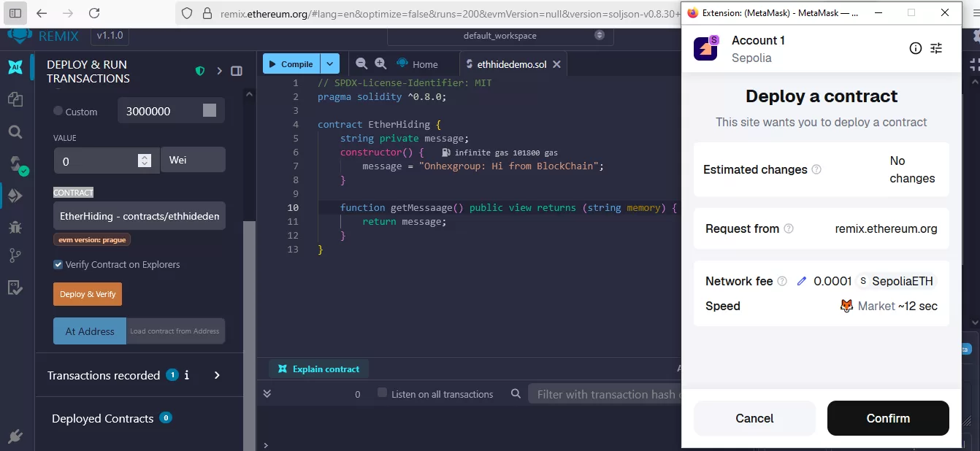Viewport: 980px width, 451px height.
Task: Select the ethhidedemo.sol editor tab
Action: point(506,64)
